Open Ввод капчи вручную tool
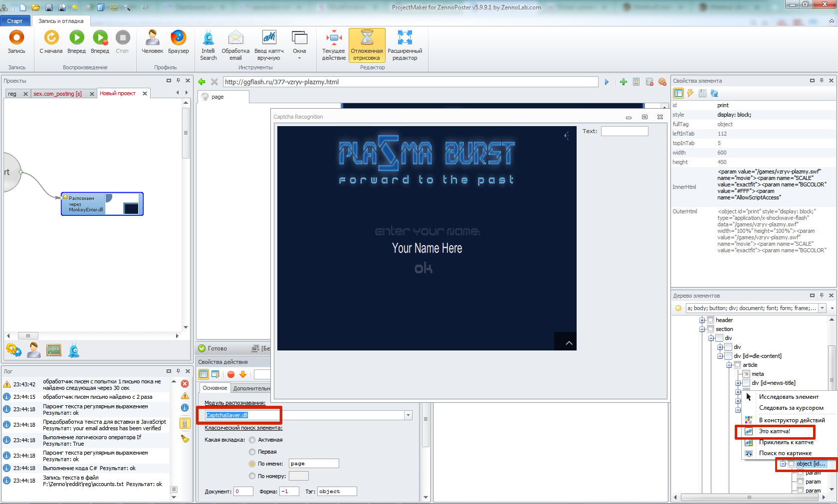 point(269,45)
